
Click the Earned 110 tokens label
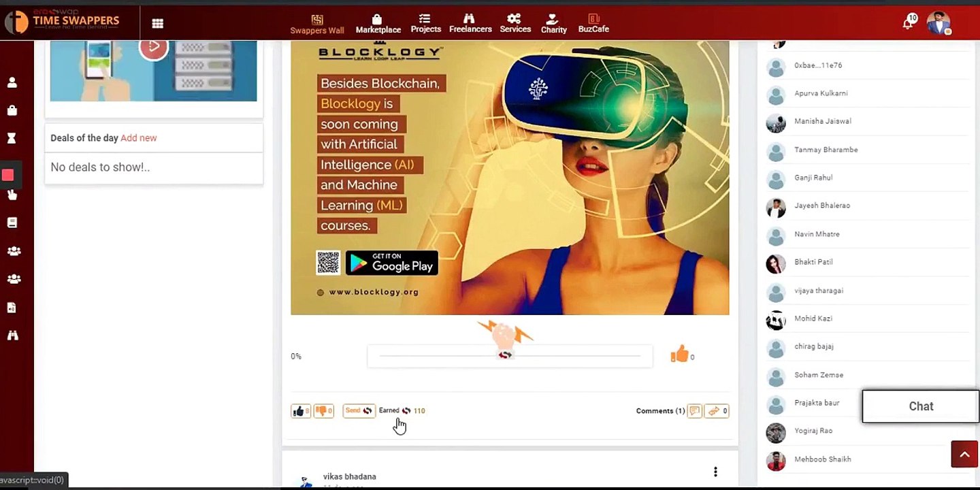coord(402,411)
